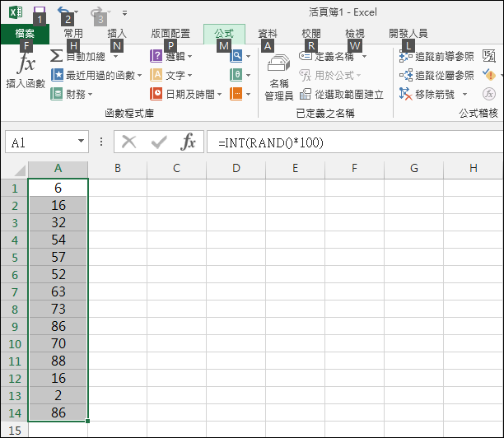Open the more functions orange icon
This screenshot has height=438, width=504.
pos(240,94)
